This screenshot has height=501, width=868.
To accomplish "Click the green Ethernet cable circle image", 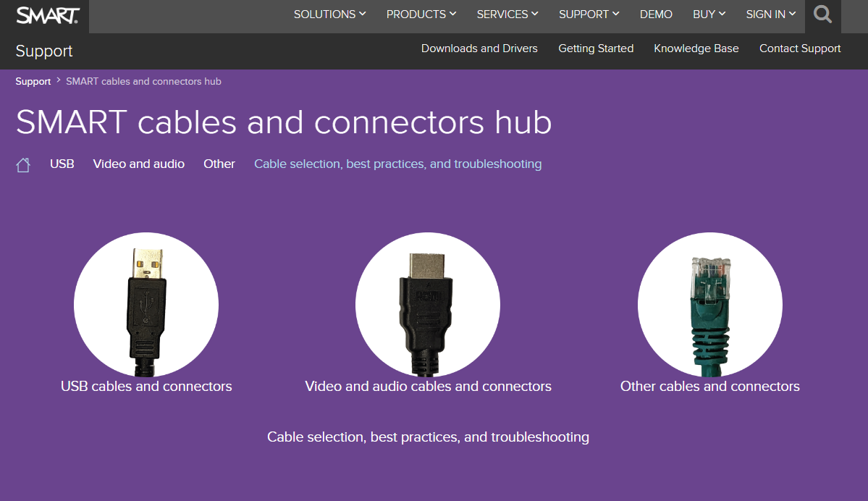I will [x=709, y=305].
